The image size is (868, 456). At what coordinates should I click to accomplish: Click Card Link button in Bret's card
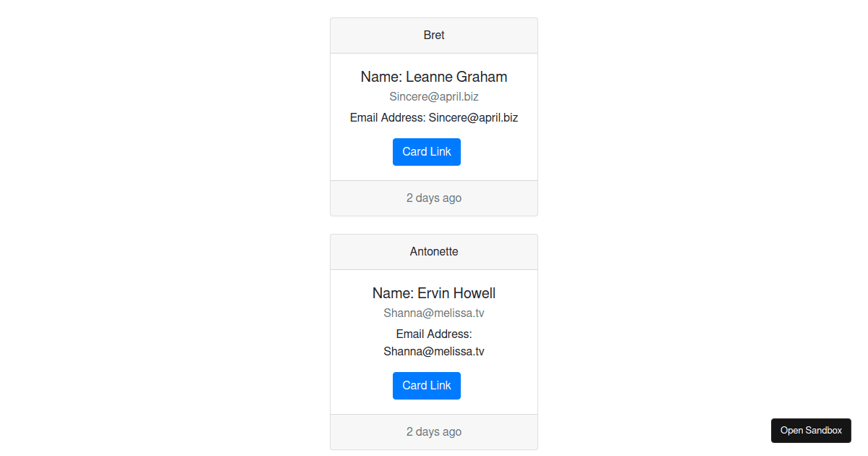click(427, 152)
